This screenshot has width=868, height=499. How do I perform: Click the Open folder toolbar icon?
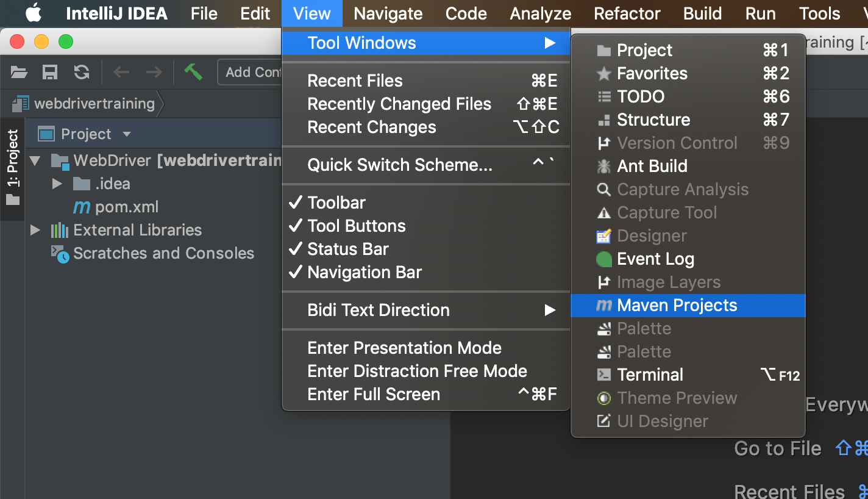coord(20,73)
